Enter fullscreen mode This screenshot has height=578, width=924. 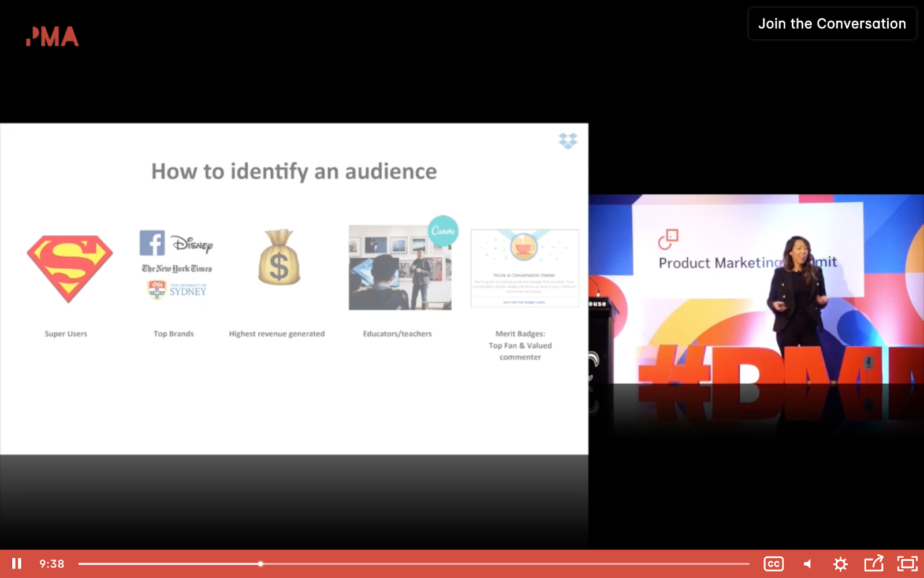click(907, 564)
